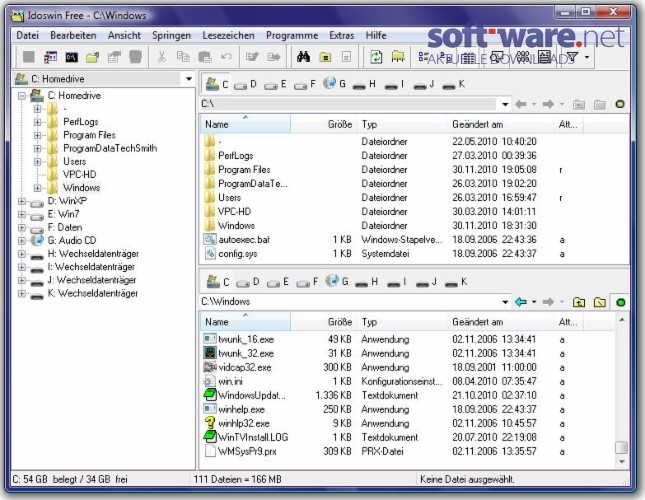Select drive G in the upper pane drive bar
This screenshot has height=500, width=645.
[334, 83]
